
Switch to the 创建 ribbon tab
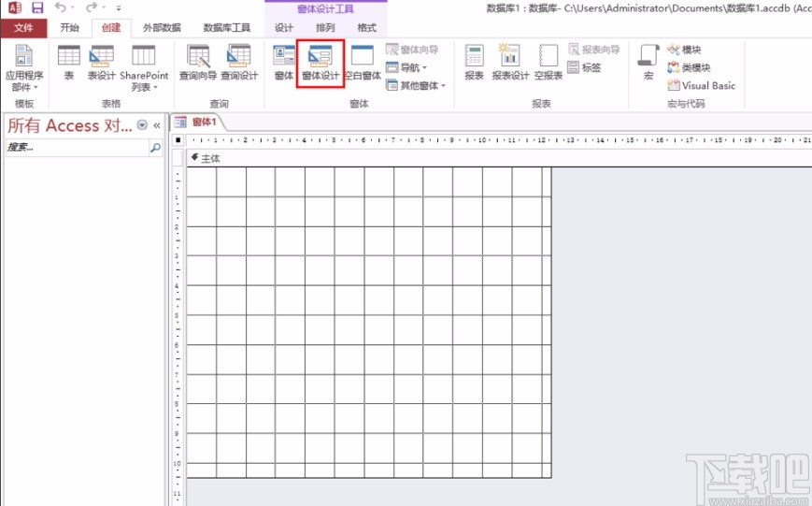[111, 28]
